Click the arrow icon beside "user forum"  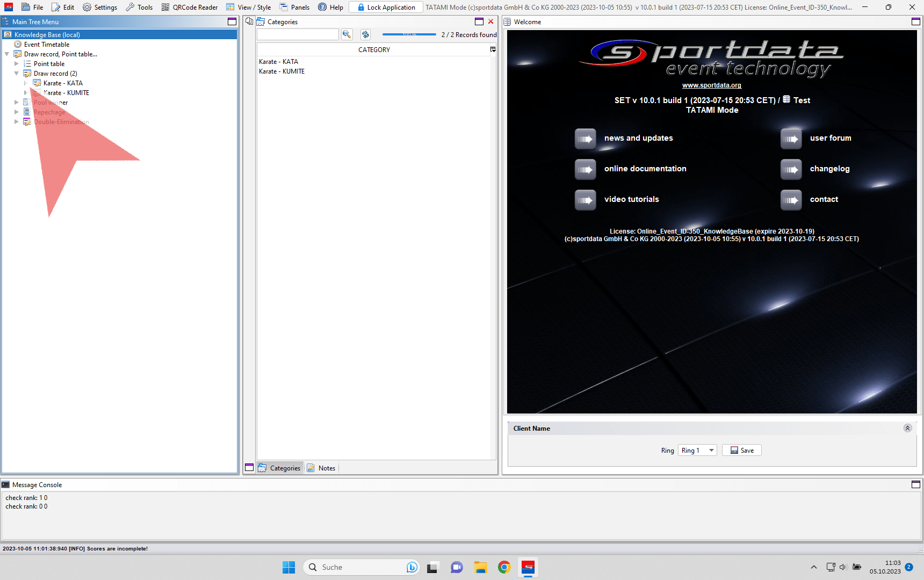coord(791,139)
